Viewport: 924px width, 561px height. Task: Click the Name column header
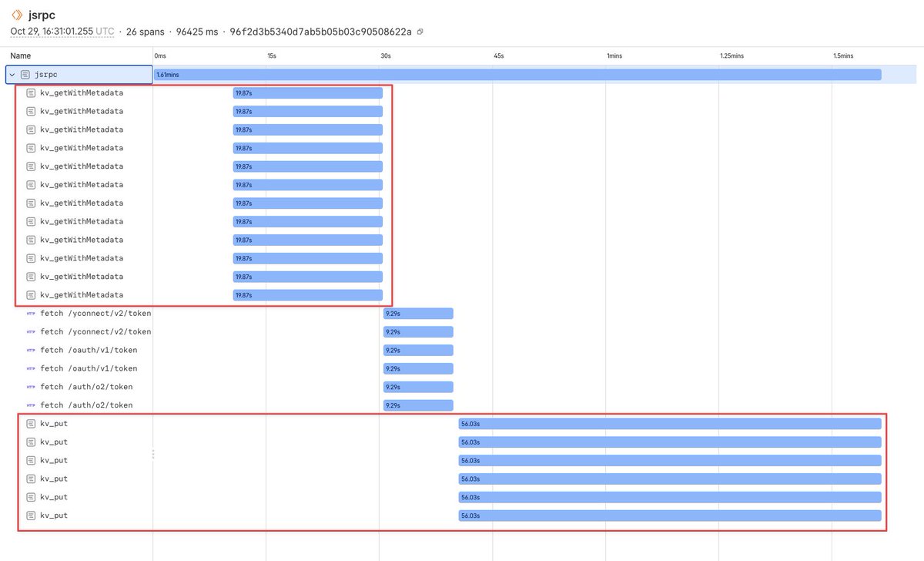(x=21, y=56)
